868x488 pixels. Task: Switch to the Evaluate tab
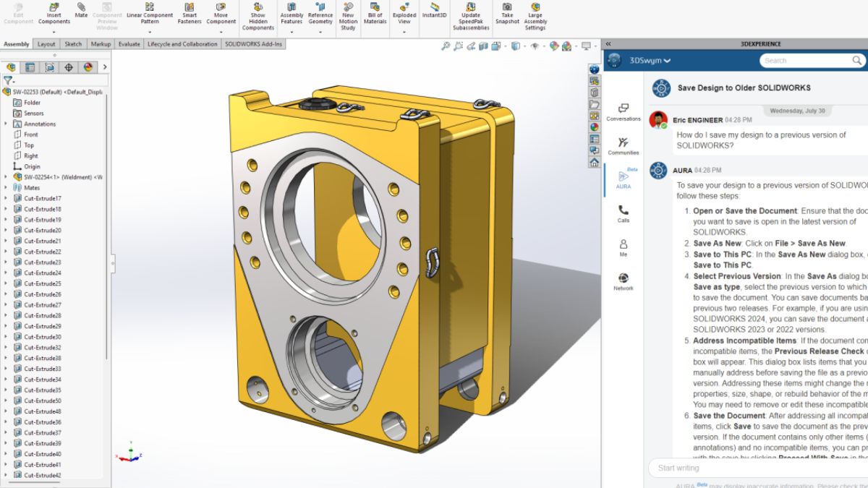129,44
